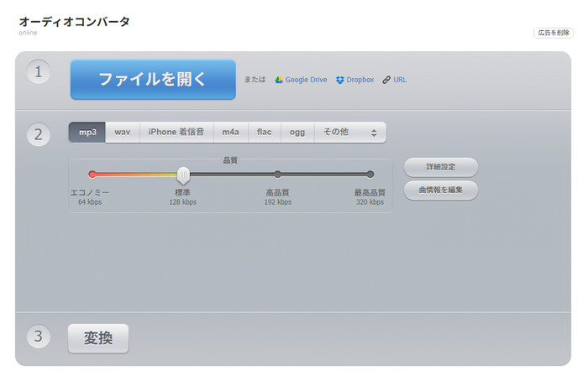Click the オーディオコンバータ page title
588x371 pixels.
click(74, 21)
